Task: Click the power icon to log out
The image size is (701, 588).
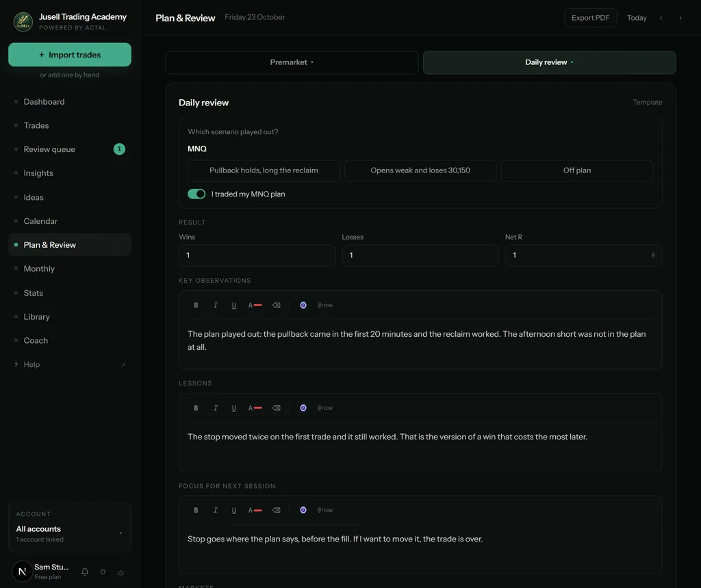Action: pyautogui.click(x=120, y=572)
